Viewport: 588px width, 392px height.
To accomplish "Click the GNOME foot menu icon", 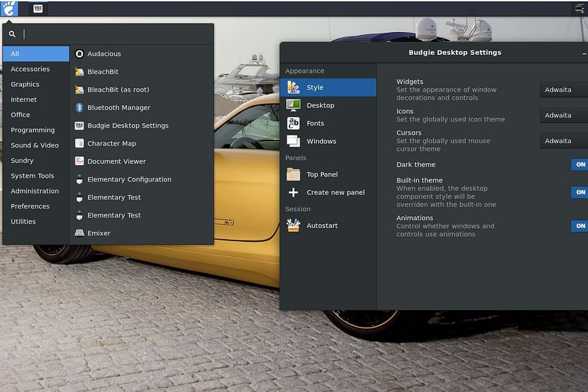I will (x=8, y=8).
